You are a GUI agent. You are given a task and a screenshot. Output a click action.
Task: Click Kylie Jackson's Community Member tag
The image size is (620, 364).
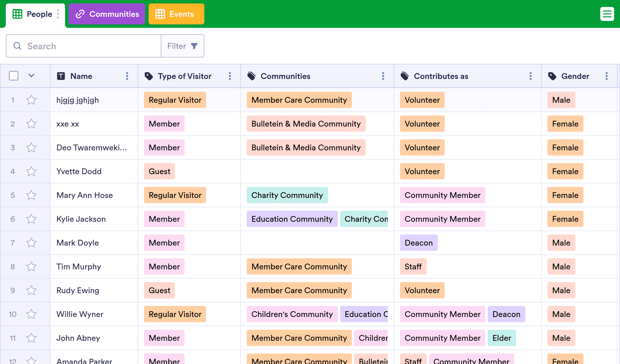point(442,219)
